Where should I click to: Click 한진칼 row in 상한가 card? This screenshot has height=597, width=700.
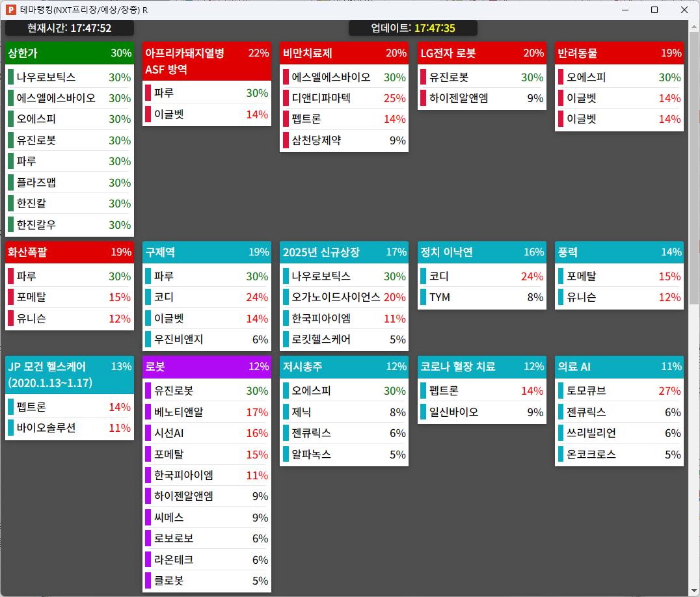pos(70,204)
